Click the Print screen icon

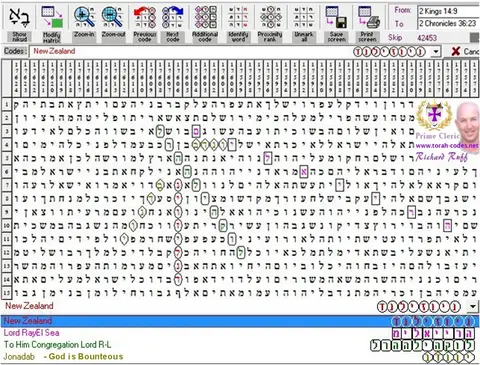368,17
